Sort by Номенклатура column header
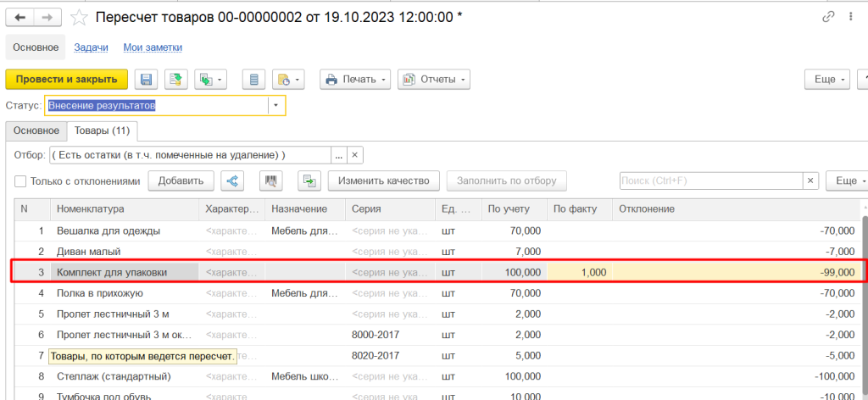The width and height of the screenshot is (868, 400). tap(125, 209)
